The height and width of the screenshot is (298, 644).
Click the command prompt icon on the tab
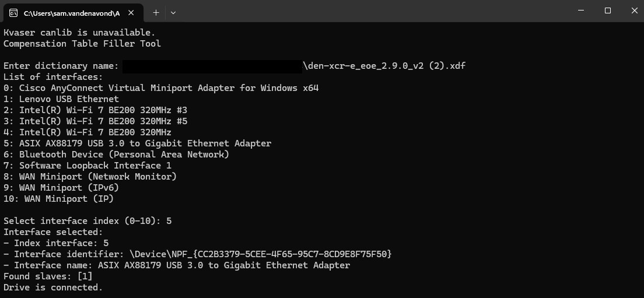pyautogui.click(x=13, y=12)
